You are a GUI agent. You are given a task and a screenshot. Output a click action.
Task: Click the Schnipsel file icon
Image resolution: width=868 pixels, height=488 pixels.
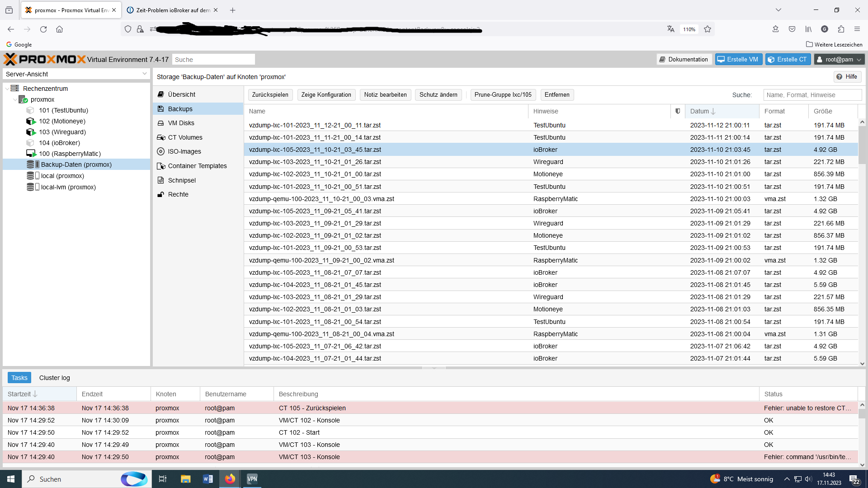160,180
